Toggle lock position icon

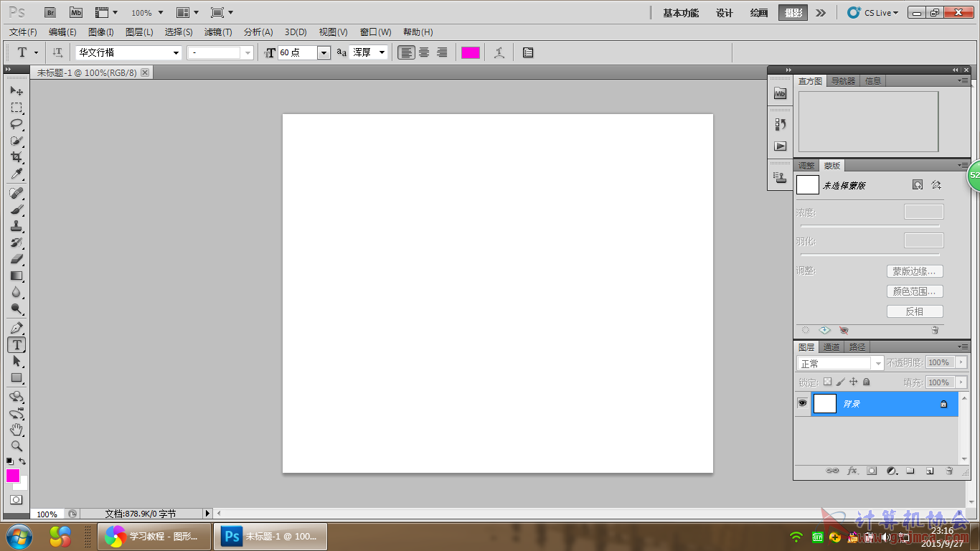[854, 382]
